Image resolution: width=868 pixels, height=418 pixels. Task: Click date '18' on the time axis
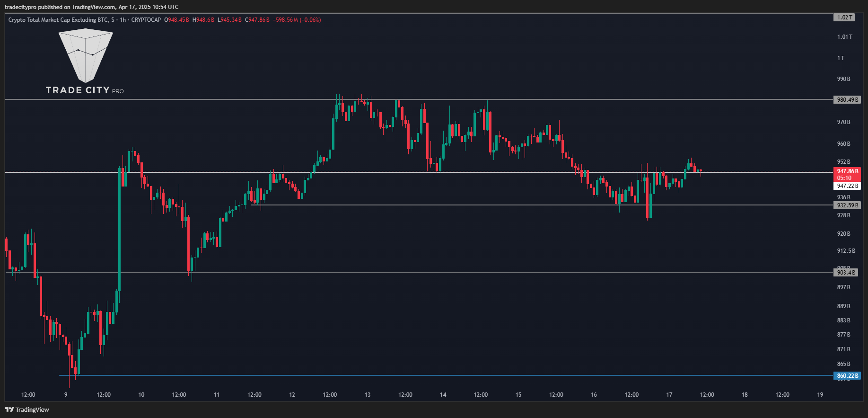pyautogui.click(x=745, y=395)
